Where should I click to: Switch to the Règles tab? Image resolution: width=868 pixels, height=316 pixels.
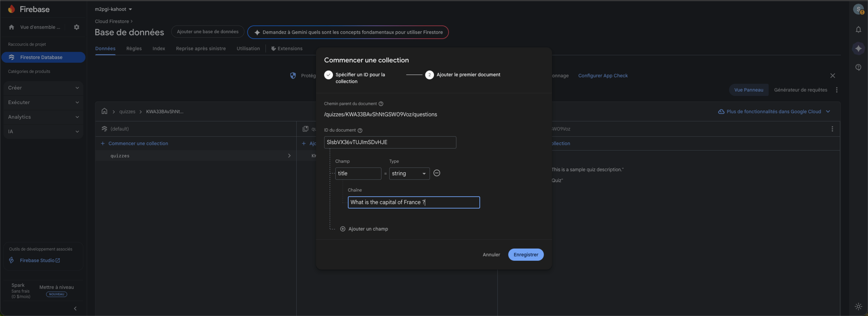pyautogui.click(x=134, y=49)
